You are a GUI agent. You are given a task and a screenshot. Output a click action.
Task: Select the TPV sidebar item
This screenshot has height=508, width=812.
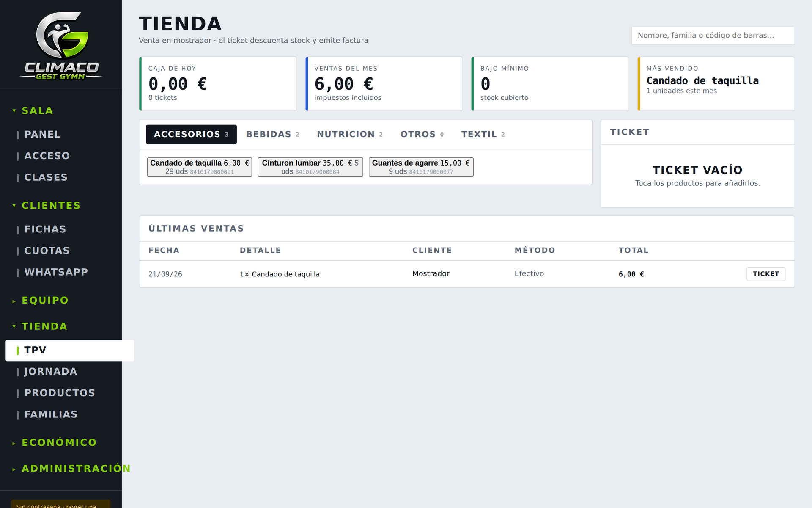pos(70,351)
